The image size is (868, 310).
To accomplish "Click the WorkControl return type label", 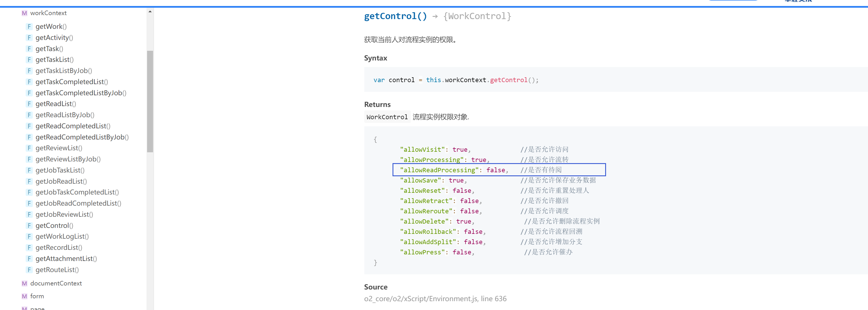I will tap(387, 117).
